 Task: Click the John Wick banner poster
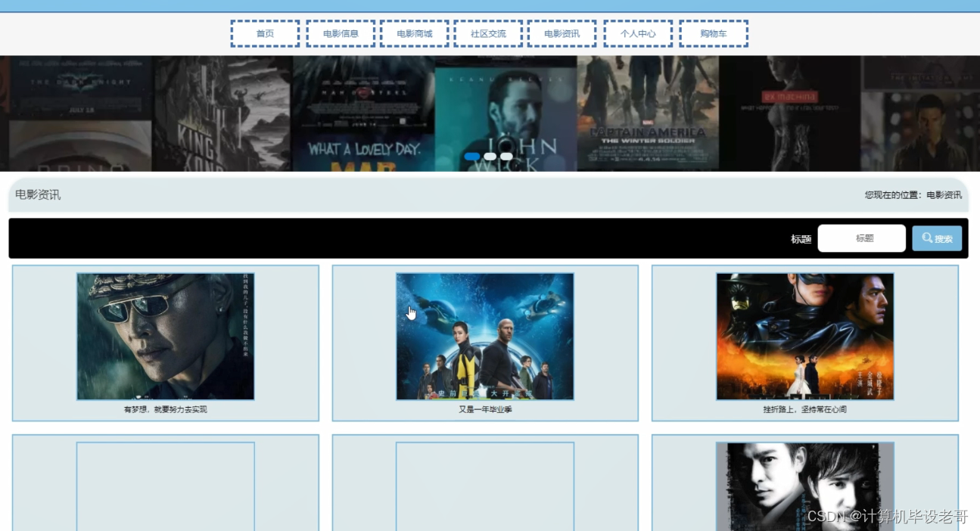(x=506, y=113)
